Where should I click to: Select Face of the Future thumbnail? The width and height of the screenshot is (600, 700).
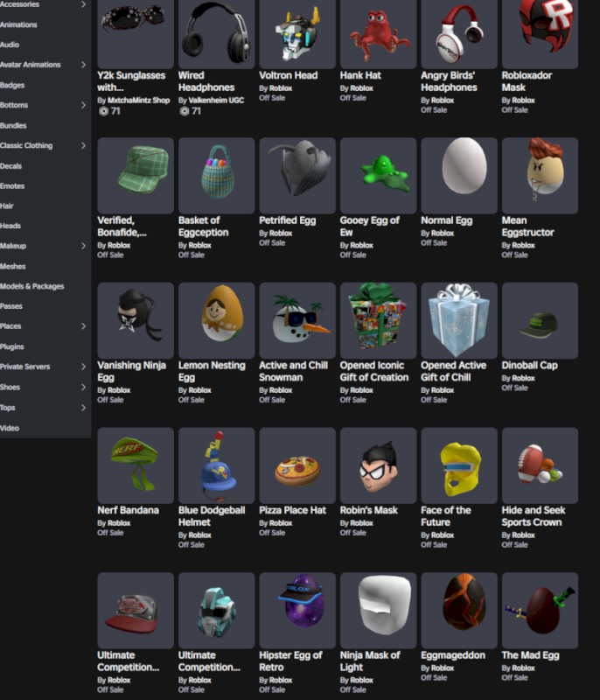click(x=459, y=465)
